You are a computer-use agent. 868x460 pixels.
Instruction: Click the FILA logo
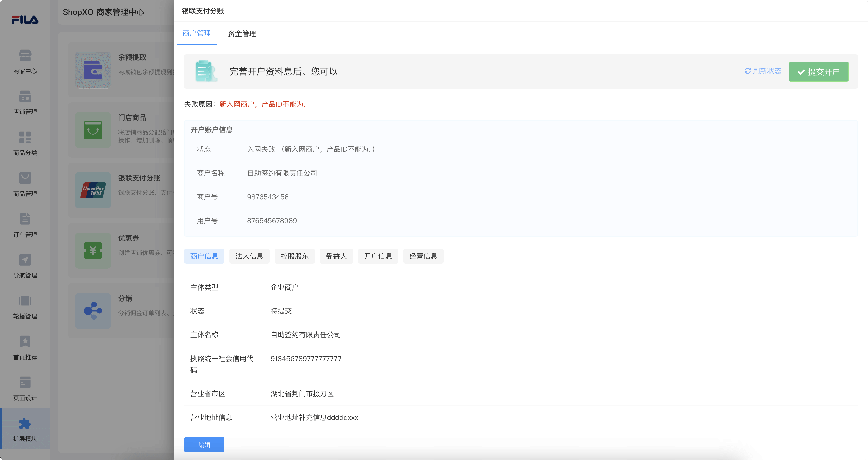coord(25,20)
